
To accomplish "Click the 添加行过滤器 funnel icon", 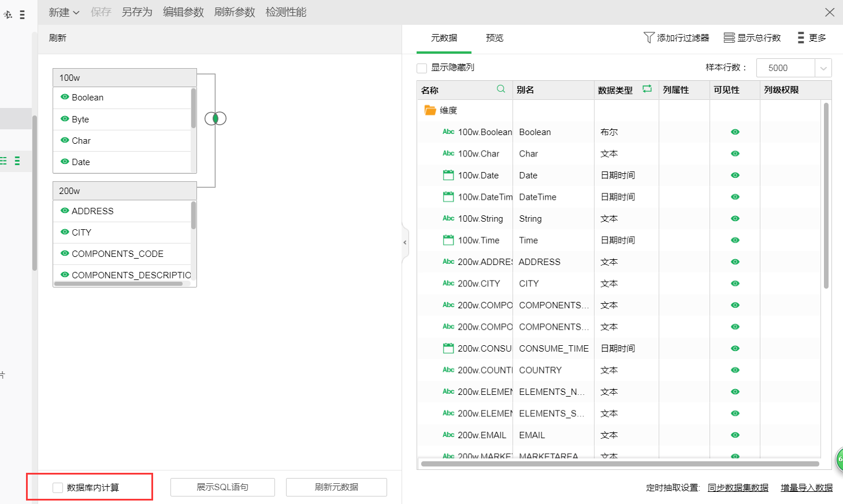I will tap(649, 38).
